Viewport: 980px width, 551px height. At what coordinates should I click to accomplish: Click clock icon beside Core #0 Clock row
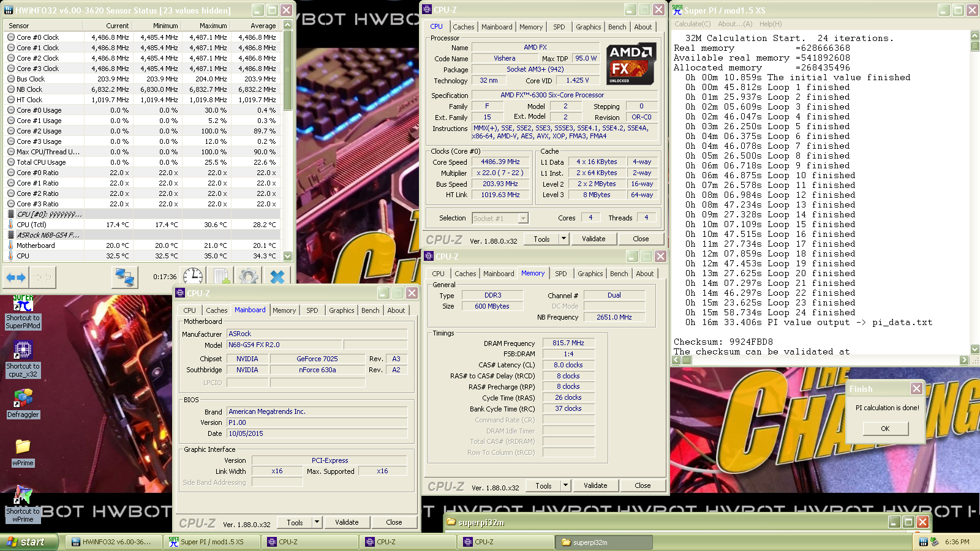click(x=11, y=37)
